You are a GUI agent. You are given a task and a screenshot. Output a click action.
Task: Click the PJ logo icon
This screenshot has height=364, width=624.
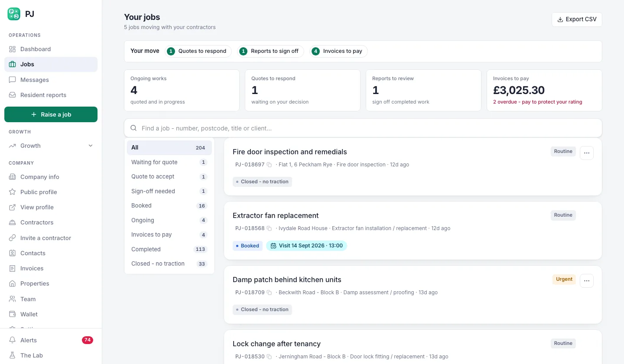pos(14,14)
